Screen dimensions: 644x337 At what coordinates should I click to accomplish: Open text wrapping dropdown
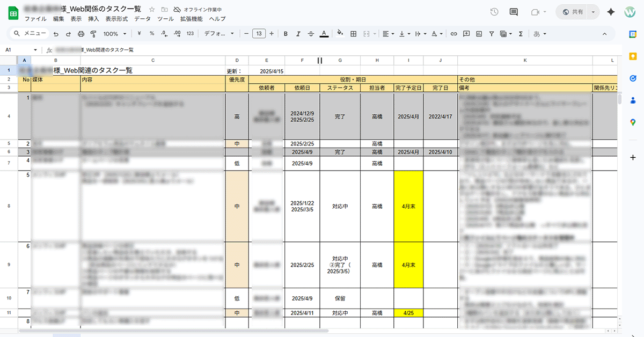[420, 33]
